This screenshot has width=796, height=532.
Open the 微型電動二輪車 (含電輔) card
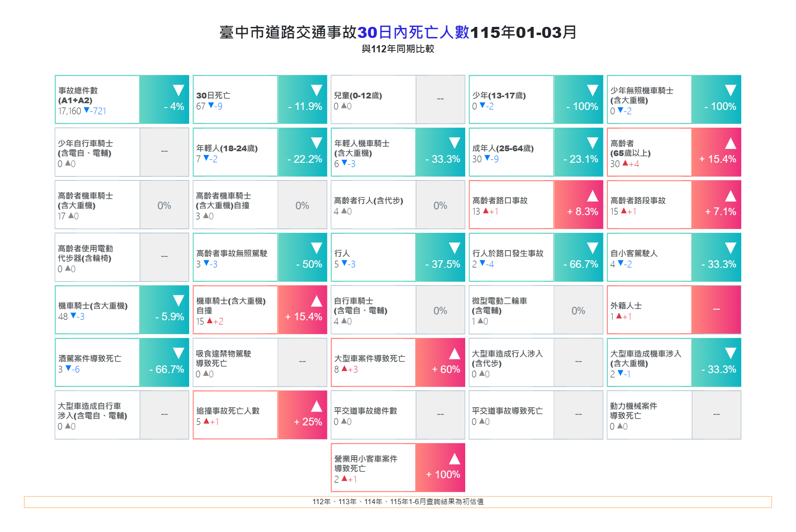click(x=536, y=310)
